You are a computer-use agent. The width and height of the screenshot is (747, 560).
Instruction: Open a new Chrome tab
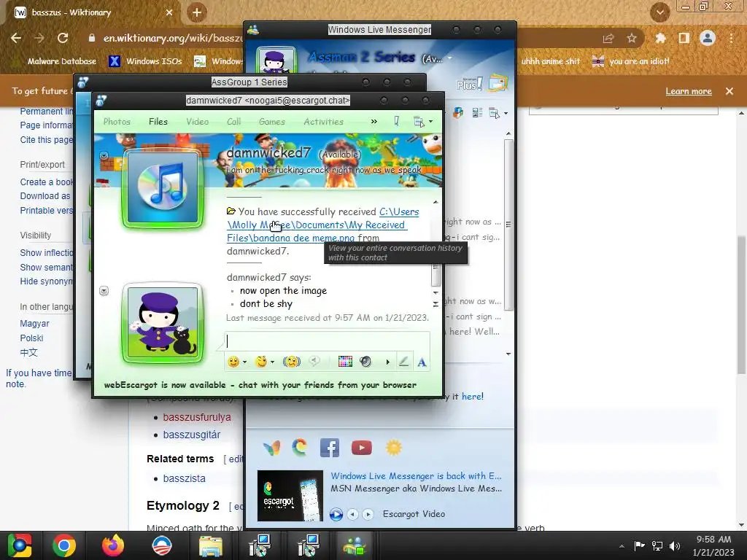(197, 12)
